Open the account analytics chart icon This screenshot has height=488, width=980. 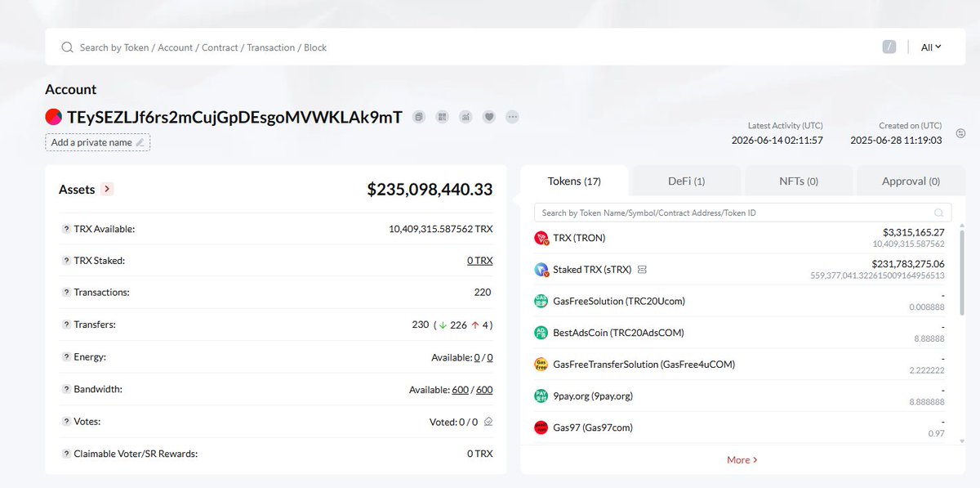(x=465, y=117)
